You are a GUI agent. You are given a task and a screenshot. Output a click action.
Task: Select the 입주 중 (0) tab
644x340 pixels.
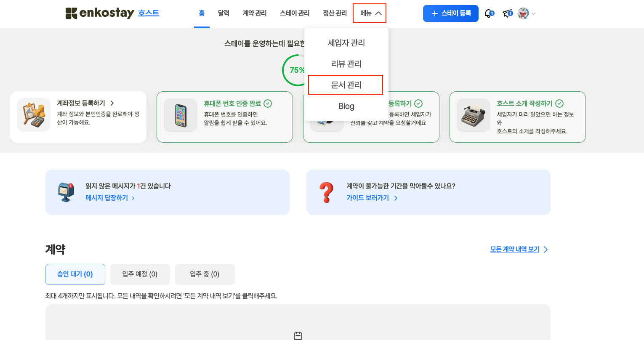point(205,274)
